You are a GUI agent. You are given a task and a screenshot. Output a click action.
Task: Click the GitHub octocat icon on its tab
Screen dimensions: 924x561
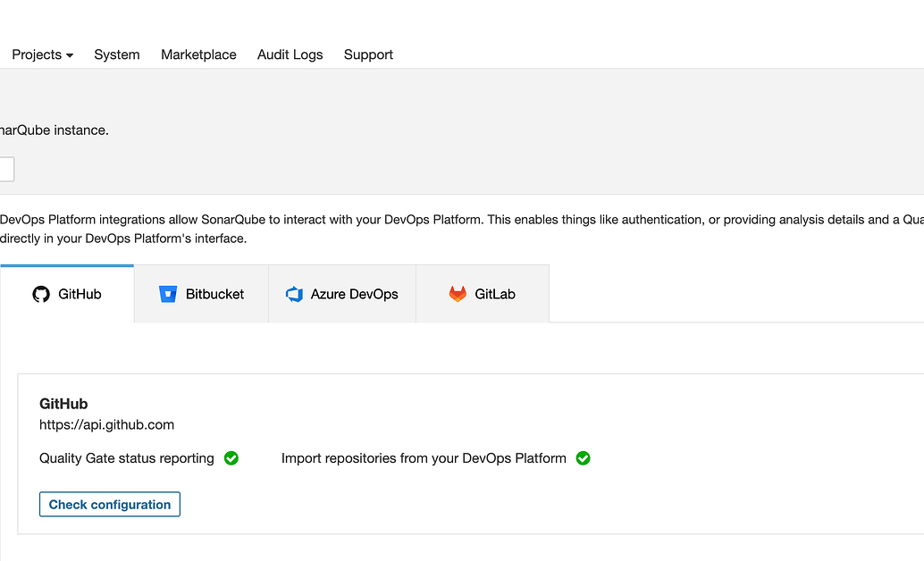pos(40,293)
